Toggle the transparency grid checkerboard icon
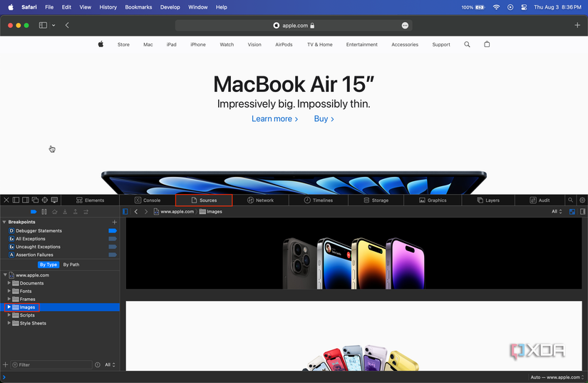The image size is (588, 383). pyautogui.click(x=572, y=212)
